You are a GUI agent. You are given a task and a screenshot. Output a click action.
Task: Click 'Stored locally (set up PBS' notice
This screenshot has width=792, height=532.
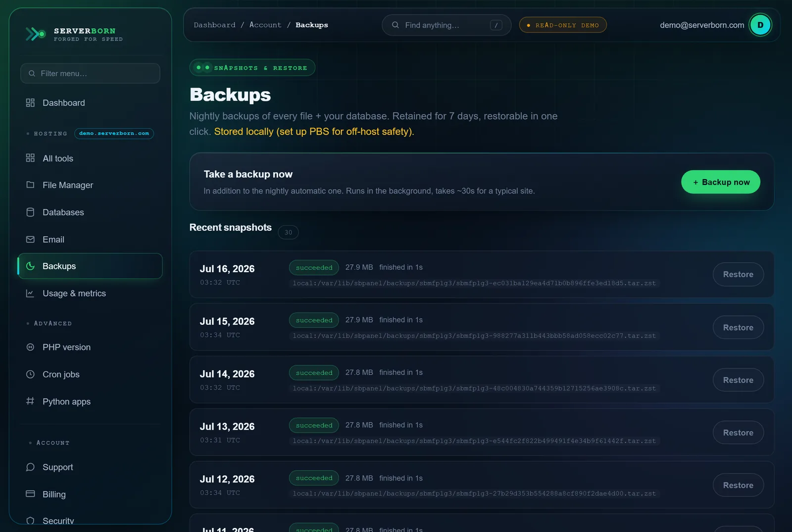314,132
